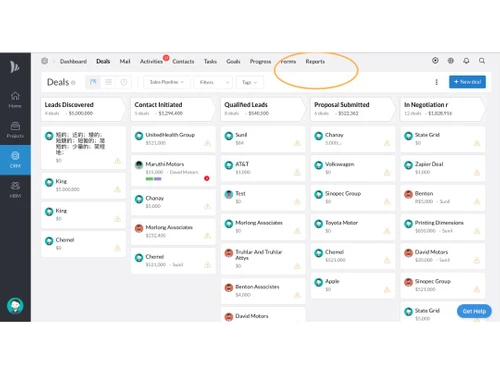Click the green tag on Maruthi Motors
Screen dimensions: 500x375
149,179
